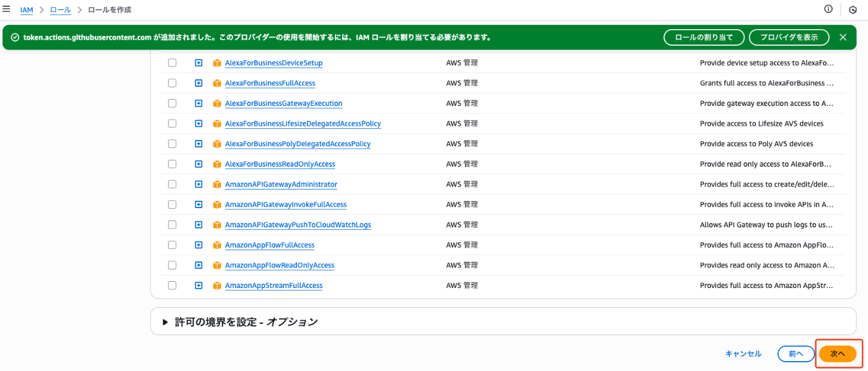Open the AlexaForBusinessFullAccess policy link
Image resolution: width=868 pixels, height=371 pixels.
coord(270,83)
